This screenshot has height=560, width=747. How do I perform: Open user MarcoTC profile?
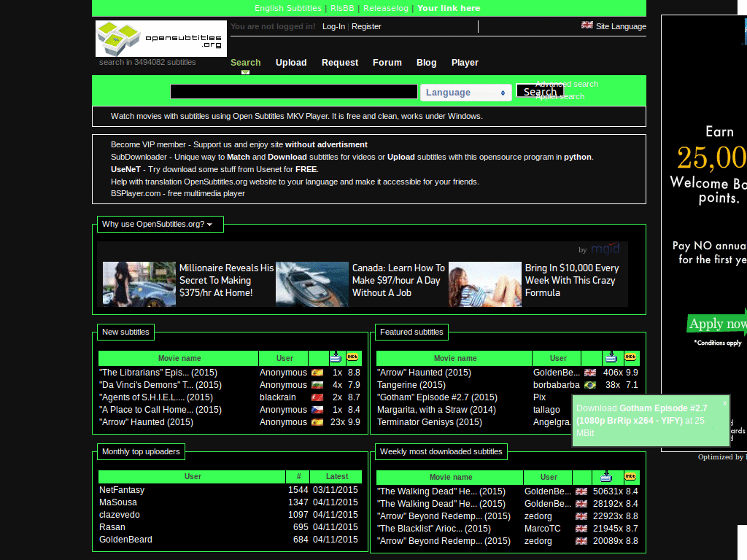tap(543, 529)
